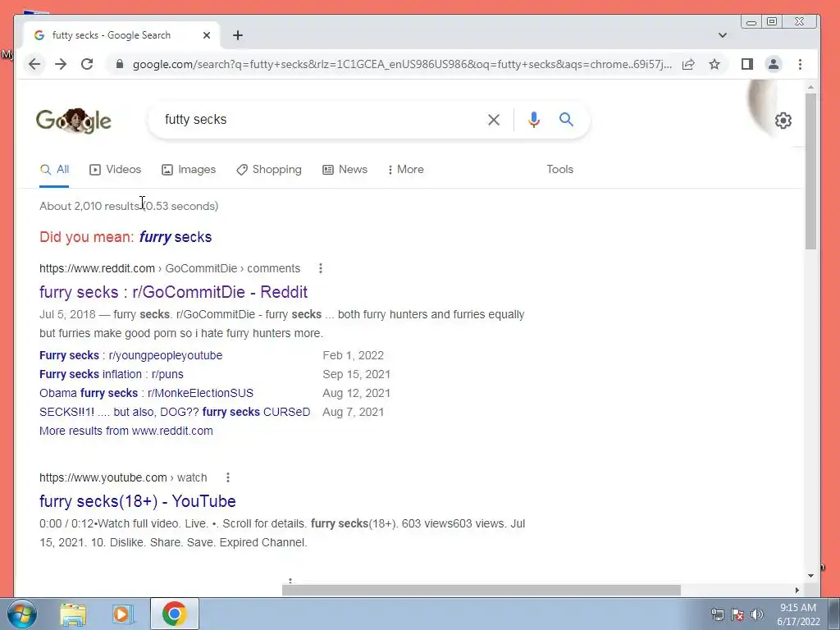The width and height of the screenshot is (840, 630).
Task: Switch to the Images tab
Action: [189, 169]
